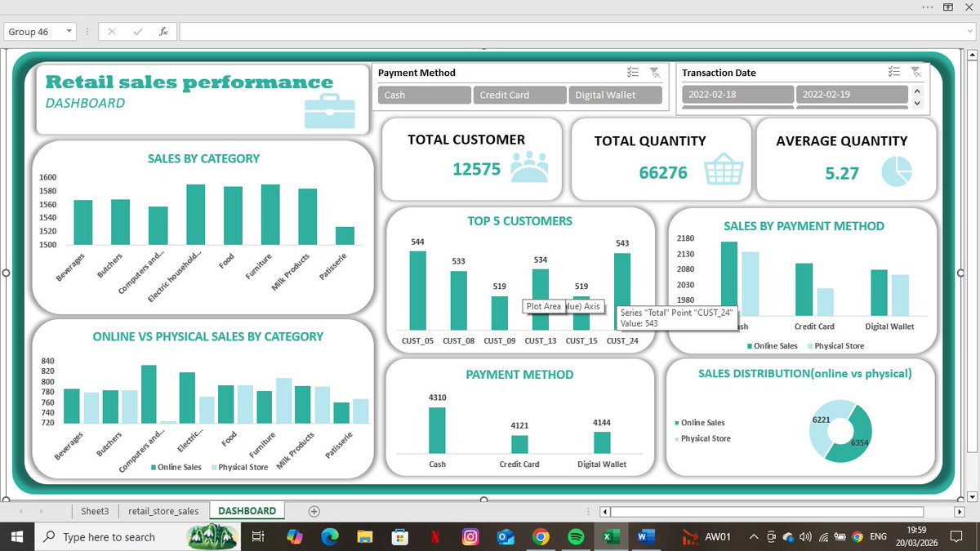
Task: Add a new sheet with plus icon
Action: pyautogui.click(x=314, y=511)
